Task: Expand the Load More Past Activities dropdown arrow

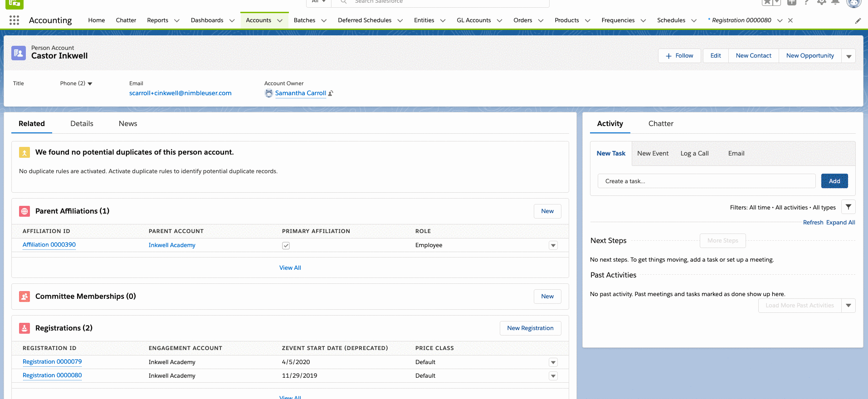Action: pyautogui.click(x=848, y=306)
